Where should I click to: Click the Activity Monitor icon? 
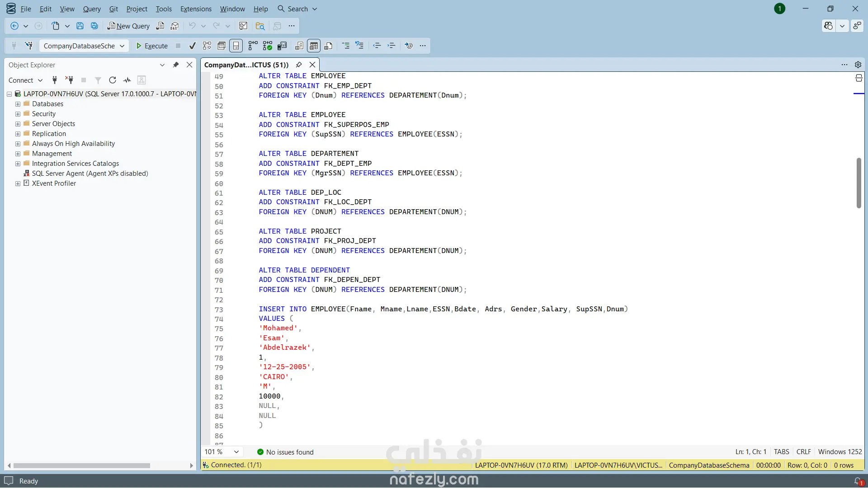pyautogui.click(x=243, y=26)
